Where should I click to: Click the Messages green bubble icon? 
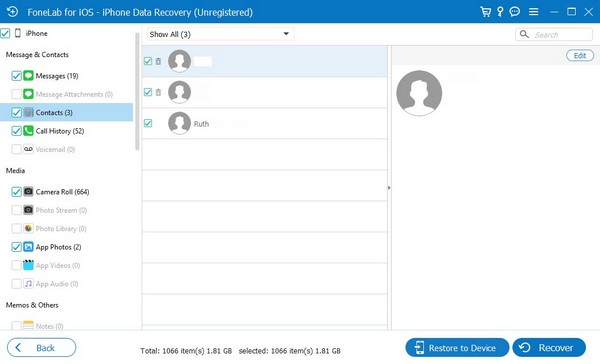28,75
